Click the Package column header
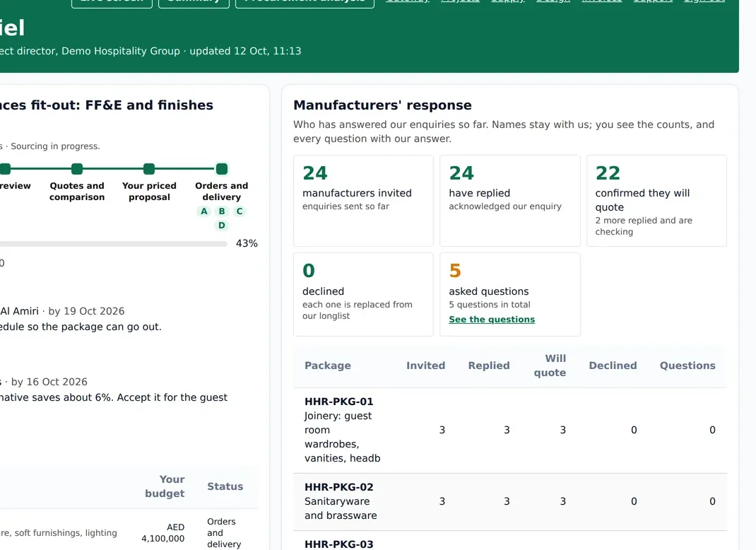 coord(327,365)
